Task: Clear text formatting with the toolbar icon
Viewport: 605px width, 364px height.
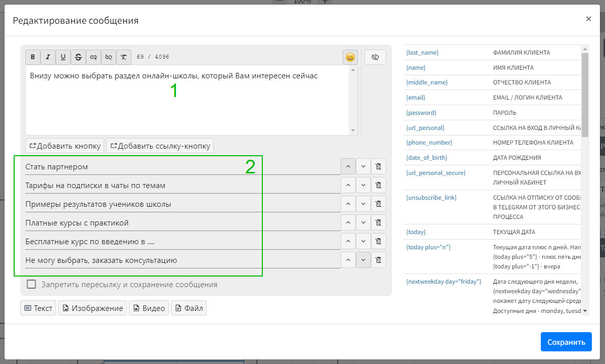Action: coord(124,57)
